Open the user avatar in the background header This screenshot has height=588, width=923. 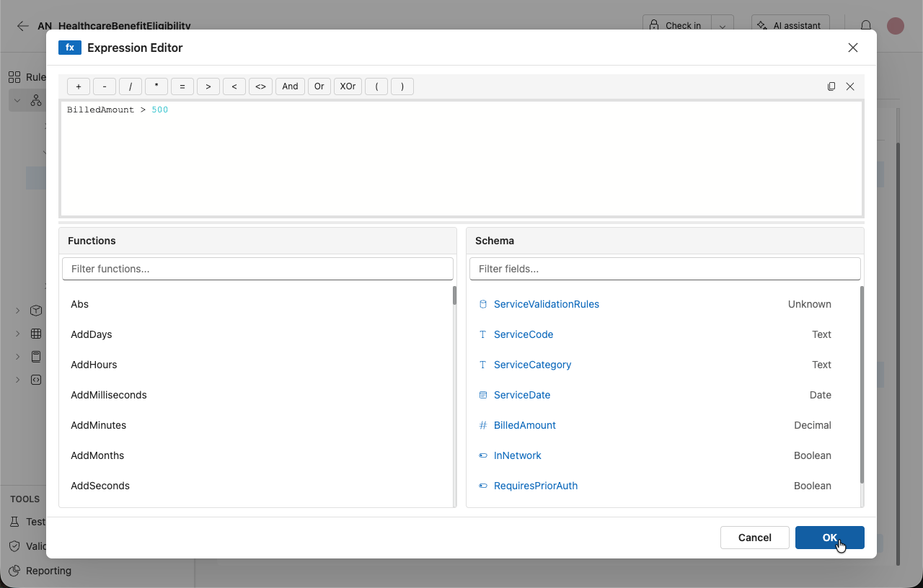(896, 26)
